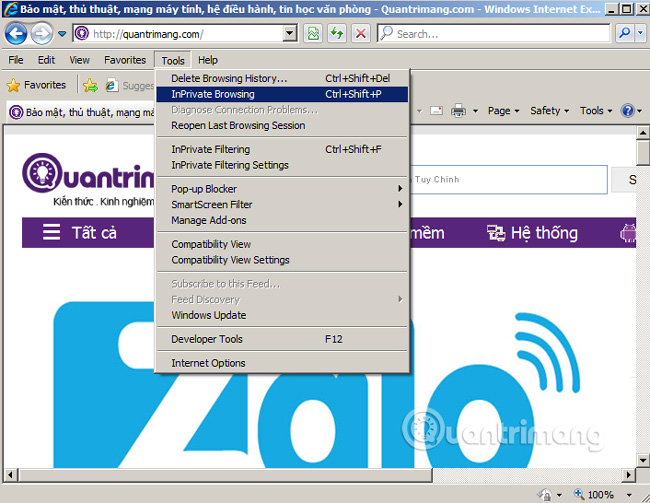The width and height of the screenshot is (650, 503).
Task: Open the Page command bar menu
Action: [x=503, y=111]
